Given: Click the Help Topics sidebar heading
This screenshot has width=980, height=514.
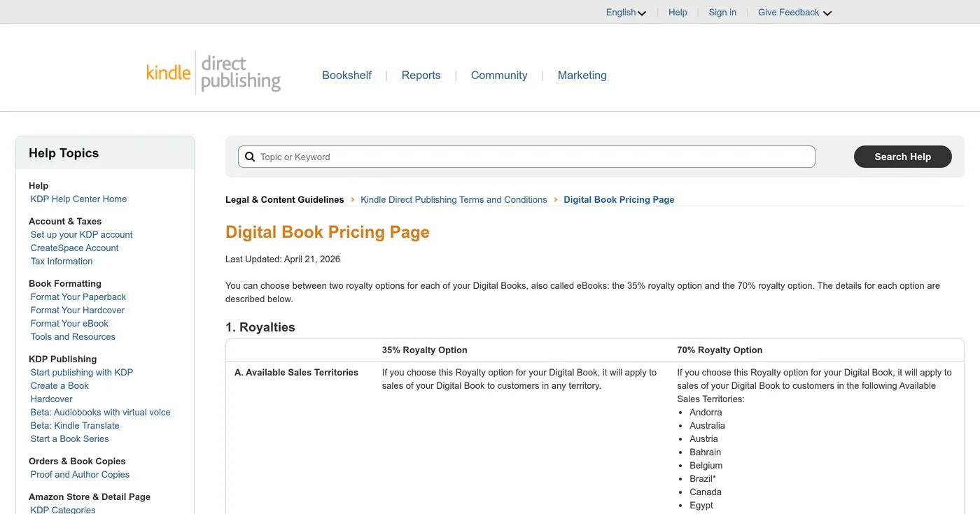Looking at the screenshot, I should tap(64, 153).
